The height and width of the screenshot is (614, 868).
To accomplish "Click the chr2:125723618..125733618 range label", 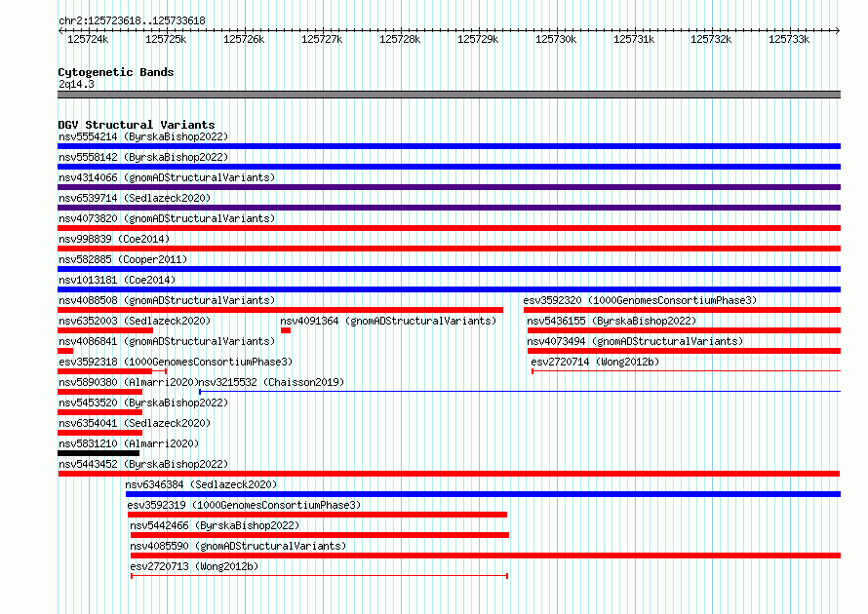I will point(132,20).
